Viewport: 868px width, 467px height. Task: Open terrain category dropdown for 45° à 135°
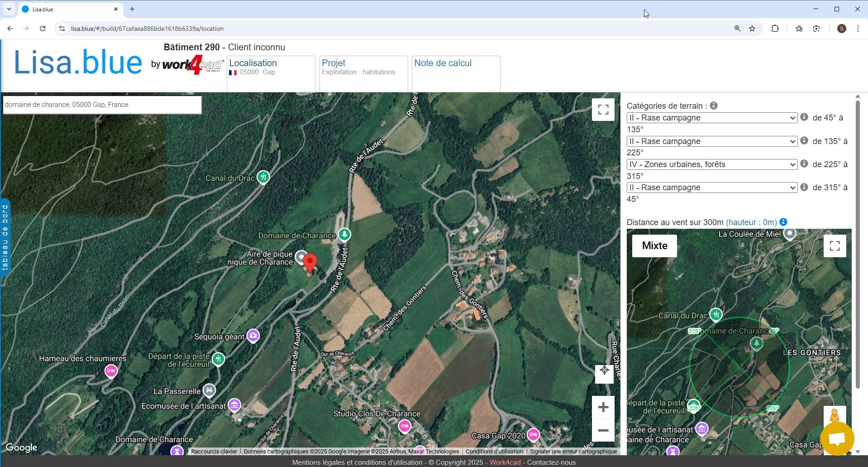[712, 118]
